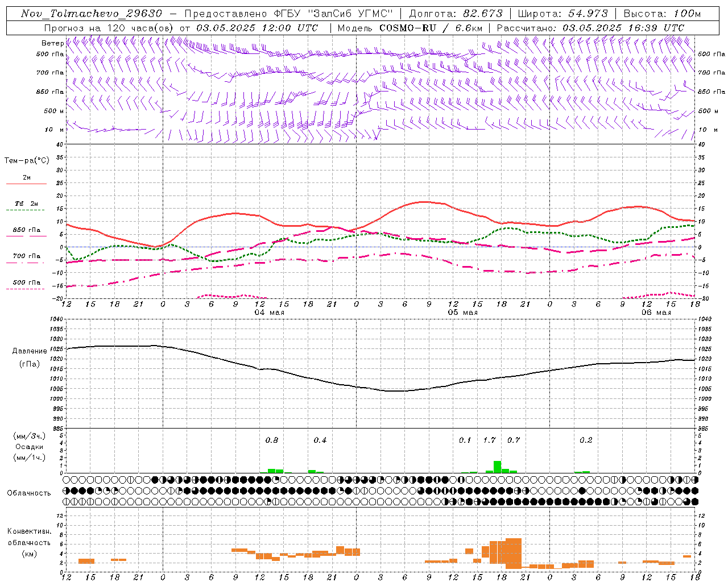Click the 700 гПа entry in the temperature legend
Viewport: 728px width, 582px height.
[x=26, y=256]
